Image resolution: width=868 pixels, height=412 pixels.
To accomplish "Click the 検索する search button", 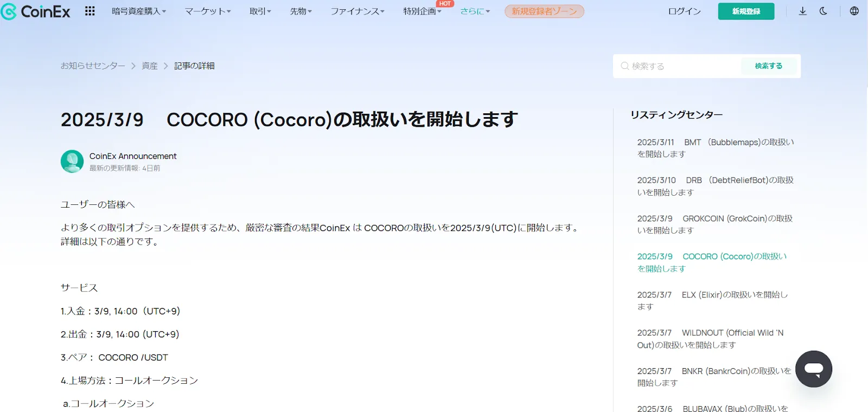I will (769, 66).
